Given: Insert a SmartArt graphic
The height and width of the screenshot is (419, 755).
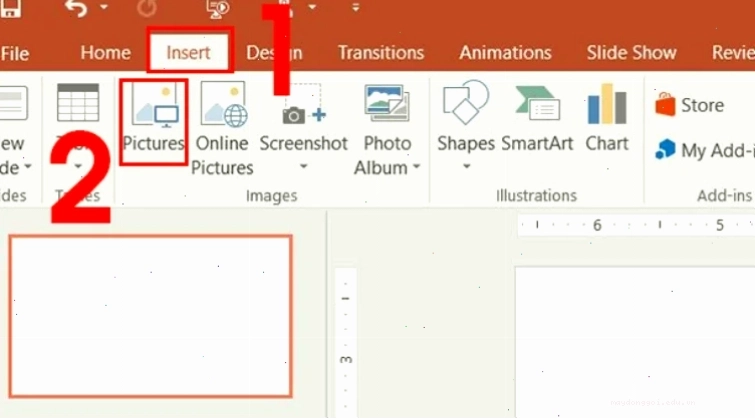Looking at the screenshot, I should (x=537, y=118).
